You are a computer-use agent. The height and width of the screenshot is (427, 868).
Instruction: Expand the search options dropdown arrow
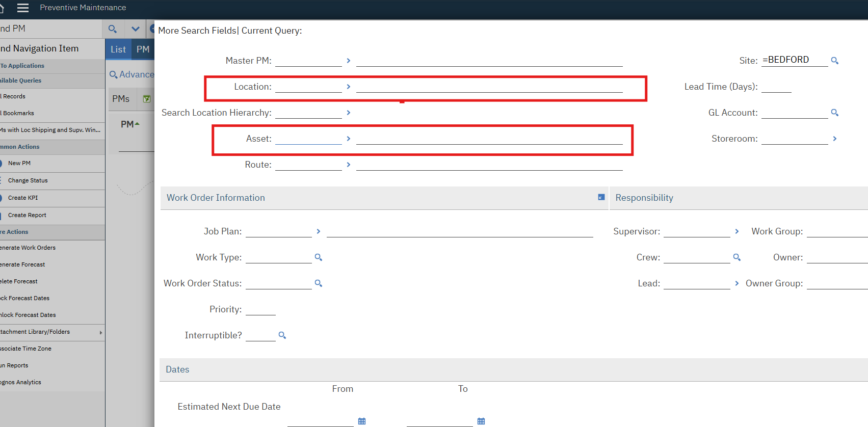(135, 29)
